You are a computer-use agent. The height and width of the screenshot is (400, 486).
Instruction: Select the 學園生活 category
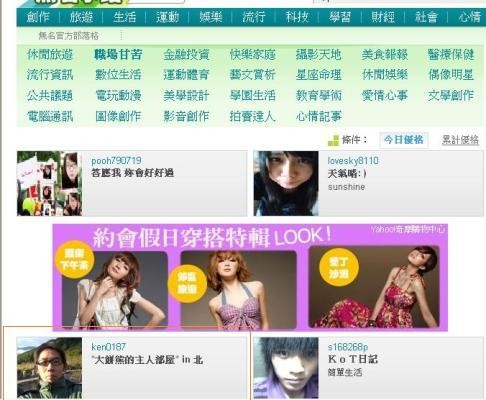click(252, 96)
